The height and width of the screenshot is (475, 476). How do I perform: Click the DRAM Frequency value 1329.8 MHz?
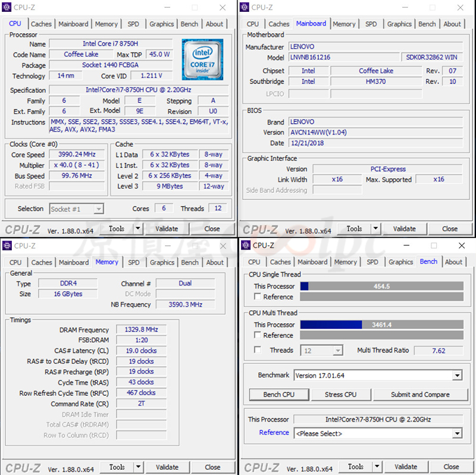[141, 330]
